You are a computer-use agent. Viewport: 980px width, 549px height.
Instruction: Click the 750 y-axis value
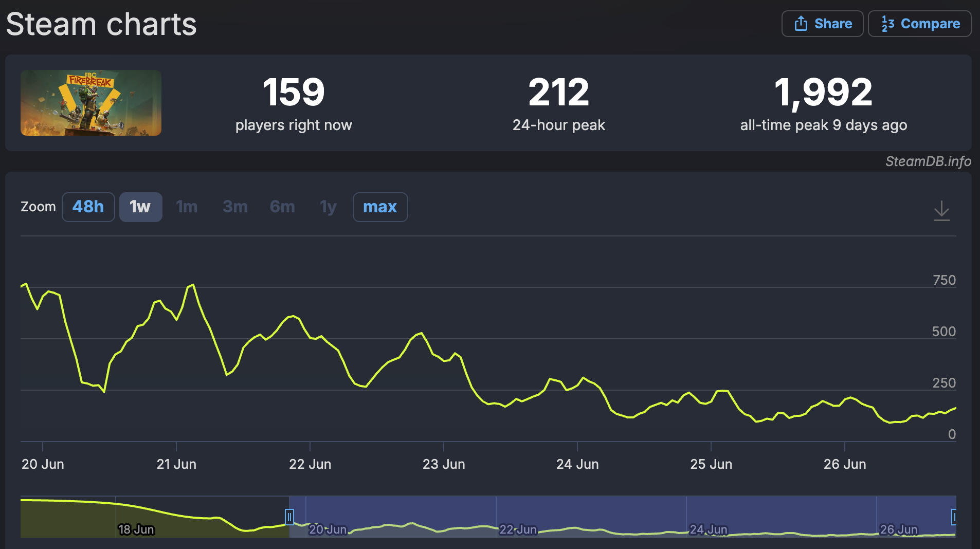click(x=944, y=280)
